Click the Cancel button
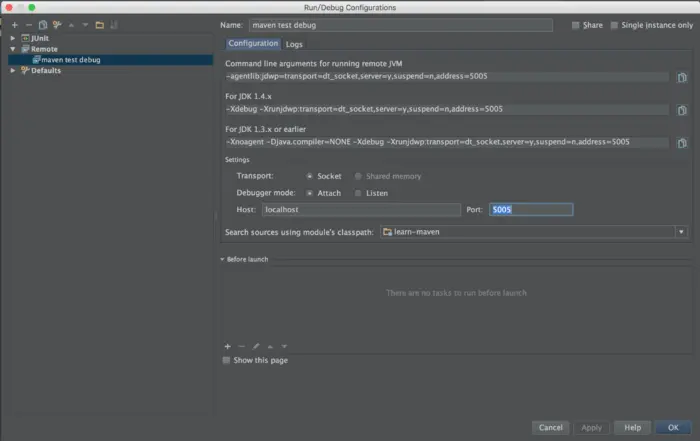 [550, 428]
